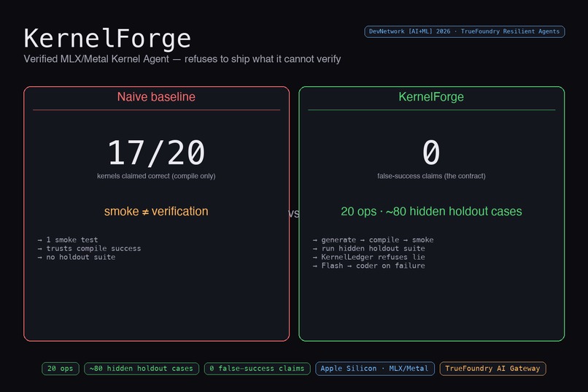The height and width of the screenshot is (392, 588).
Task: Click 'smoke ≠ verification' orange text
Action: (156, 211)
